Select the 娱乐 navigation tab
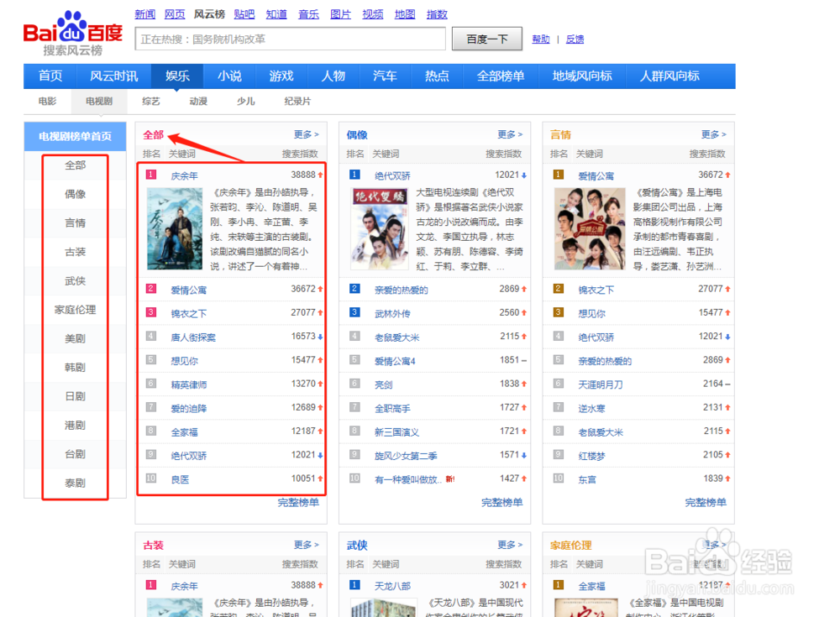The image size is (840, 617). click(177, 76)
